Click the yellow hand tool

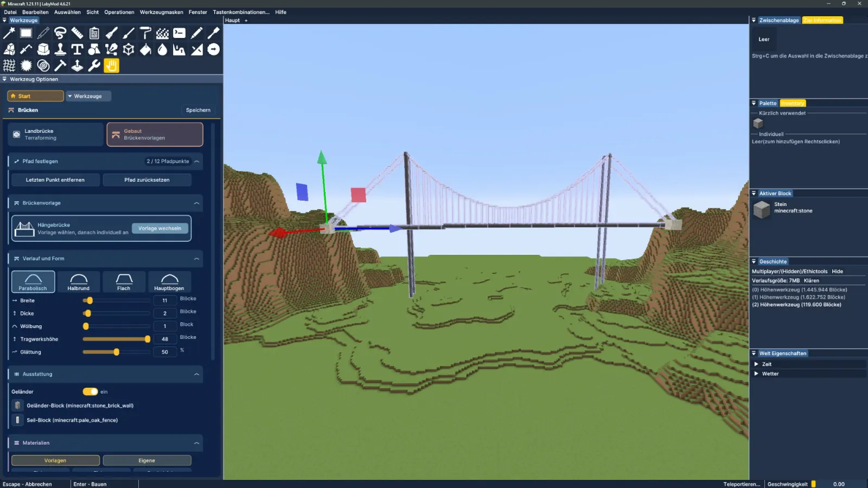click(111, 66)
